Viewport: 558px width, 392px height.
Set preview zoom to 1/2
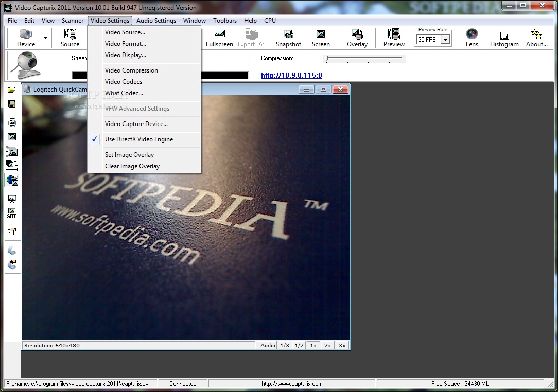click(x=299, y=345)
